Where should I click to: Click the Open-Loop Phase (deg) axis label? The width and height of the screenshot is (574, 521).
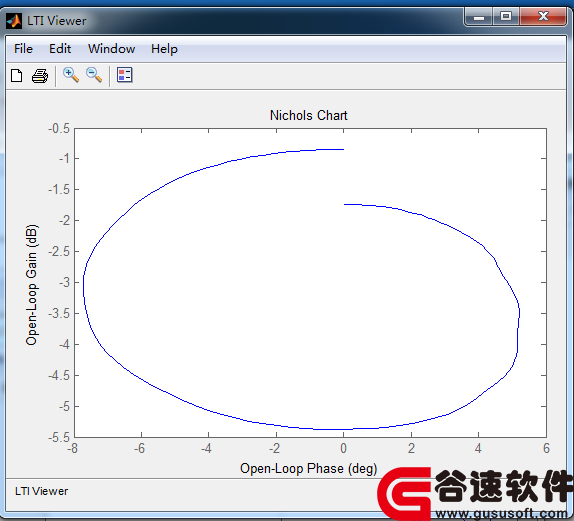[309, 469]
